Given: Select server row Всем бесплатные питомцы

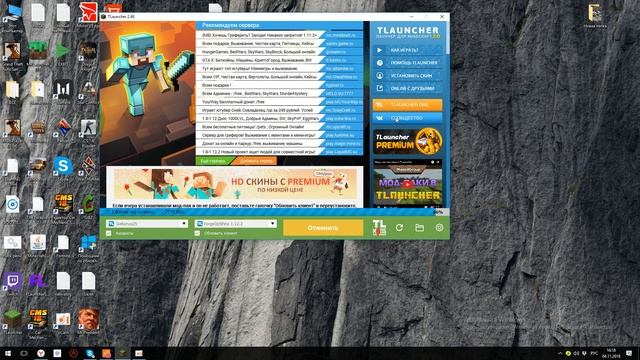Looking at the screenshot, I should 279,127.
